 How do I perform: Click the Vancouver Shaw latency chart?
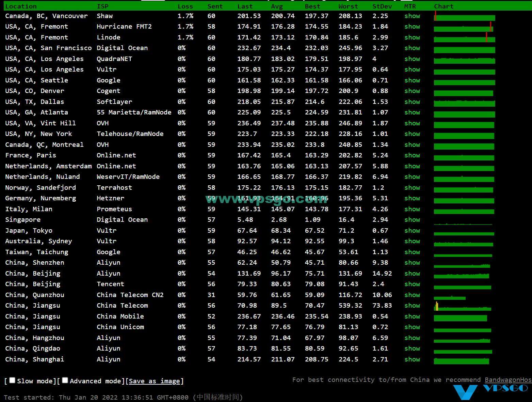click(465, 16)
